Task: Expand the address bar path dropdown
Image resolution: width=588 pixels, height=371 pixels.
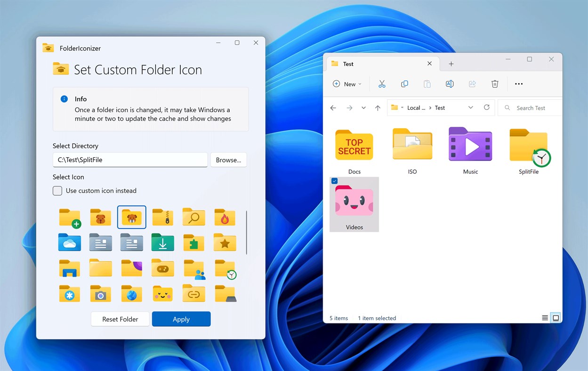Action: coord(470,107)
